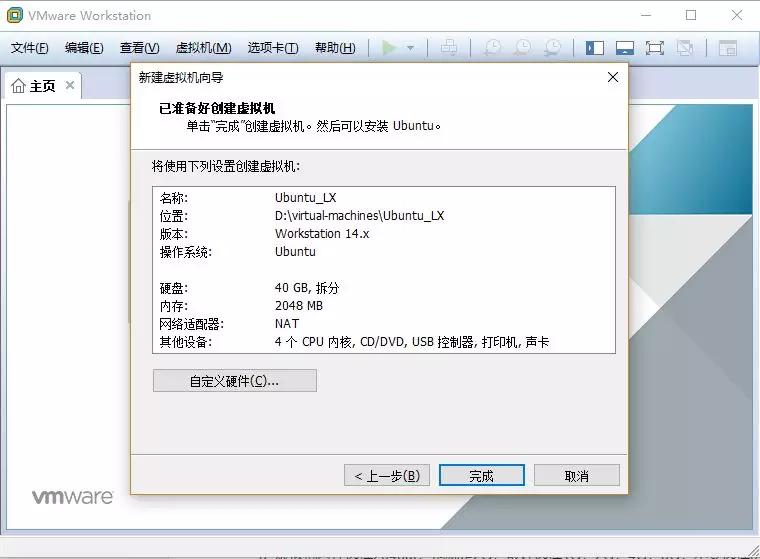Click the 完成 finish button
The width and height of the screenshot is (760, 559).
click(x=481, y=476)
